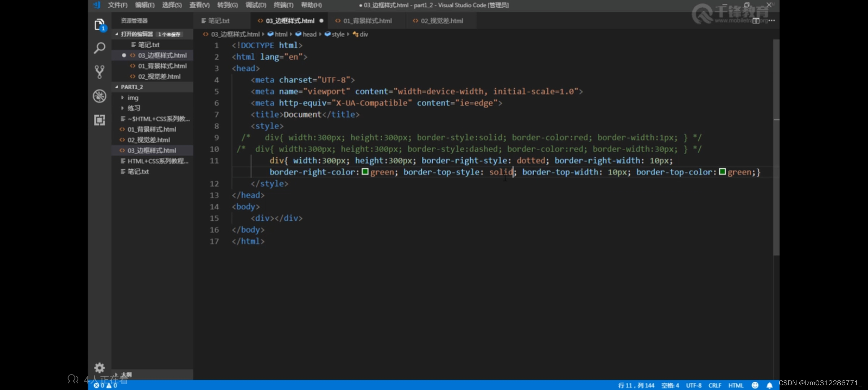868x390 pixels.
Task: Click the feedback smiley in status bar
Action: tap(755, 385)
